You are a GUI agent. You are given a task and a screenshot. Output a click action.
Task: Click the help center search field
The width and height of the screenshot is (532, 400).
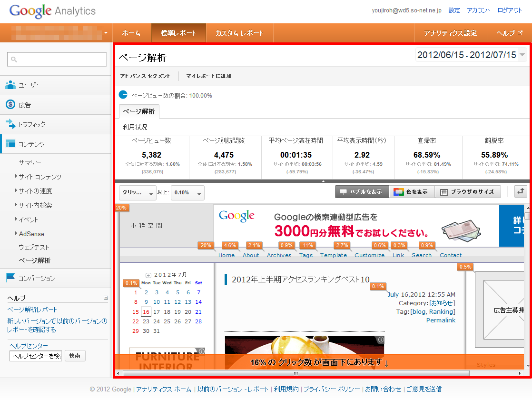point(36,356)
